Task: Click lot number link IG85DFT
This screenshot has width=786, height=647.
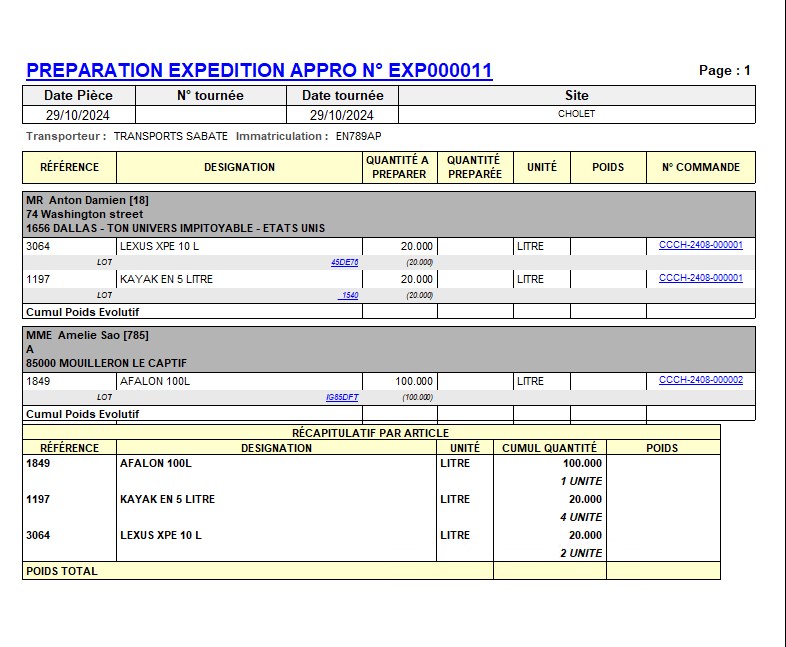Action: pos(342,398)
